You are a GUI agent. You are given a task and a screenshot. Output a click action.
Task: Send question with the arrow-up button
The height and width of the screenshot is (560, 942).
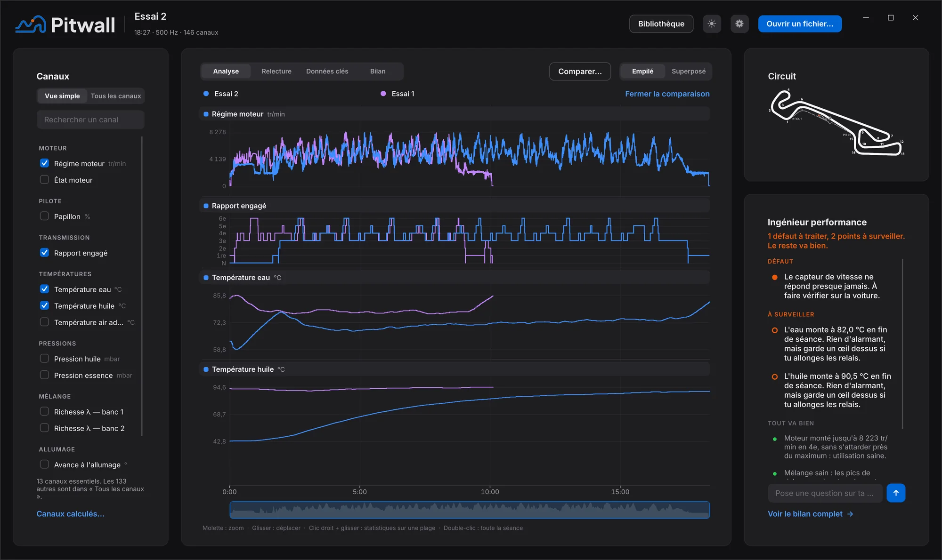896,493
